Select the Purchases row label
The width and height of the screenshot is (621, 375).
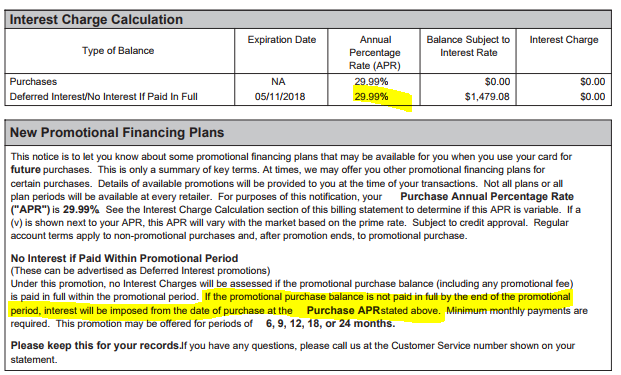click(33, 82)
